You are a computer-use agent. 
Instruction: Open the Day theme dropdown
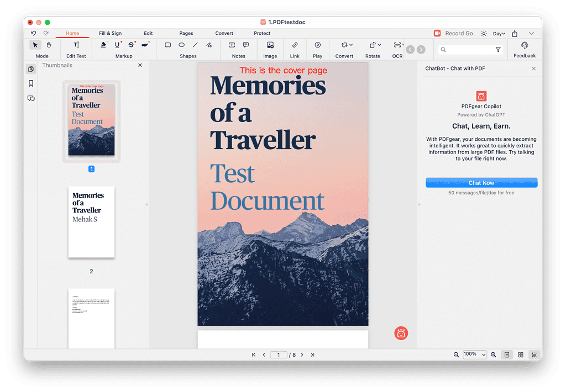[x=499, y=34]
